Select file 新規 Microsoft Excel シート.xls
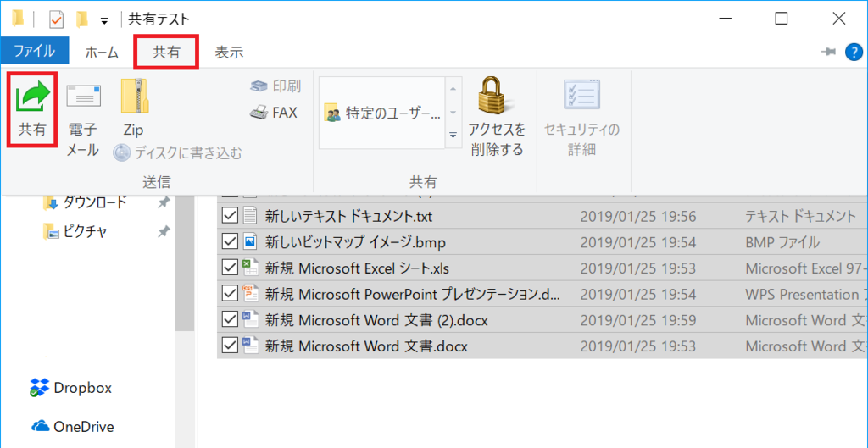 [x=357, y=268]
